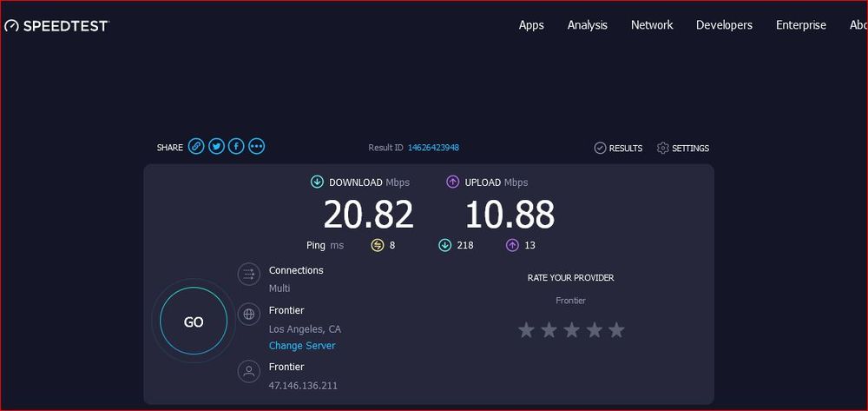Share result on Facebook
The height and width of the screenshot is (411, 868).
(x=236, y=147)
